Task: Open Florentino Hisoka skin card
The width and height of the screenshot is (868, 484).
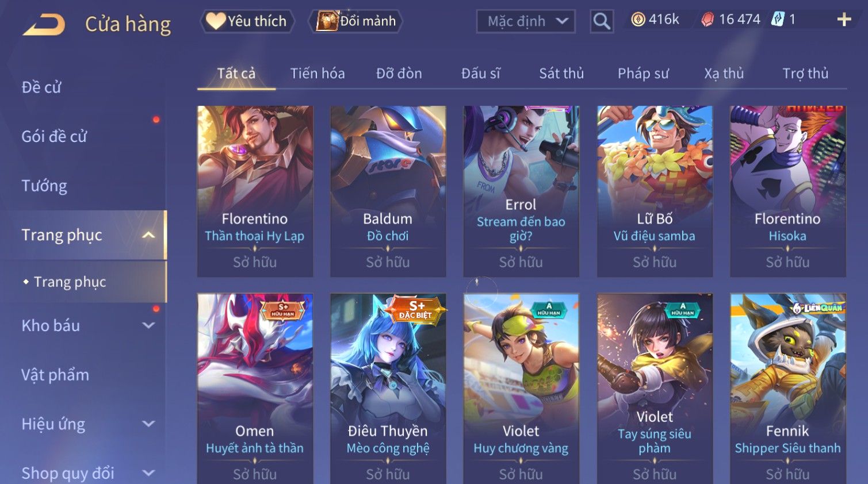Action: [x=787, y=191]
